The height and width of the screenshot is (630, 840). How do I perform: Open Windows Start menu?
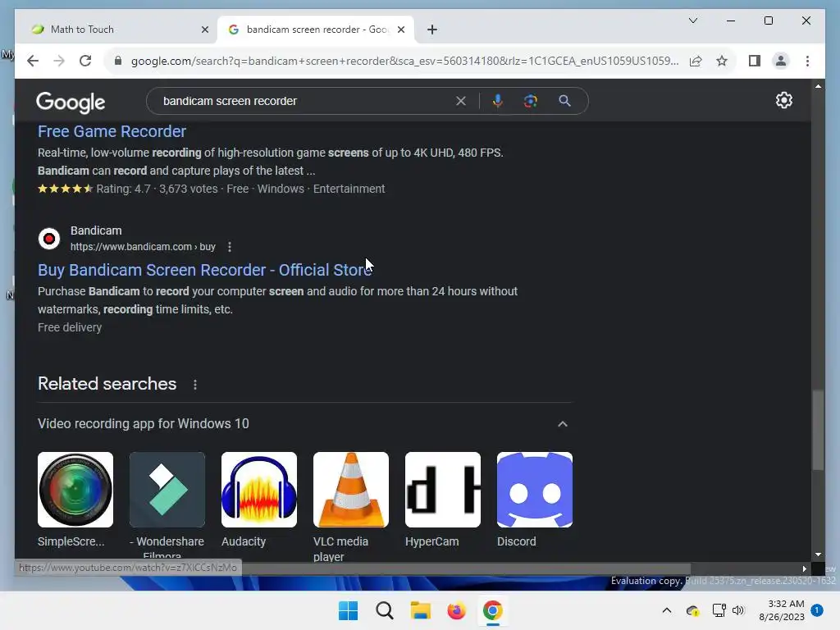click(x=348, y=610)
